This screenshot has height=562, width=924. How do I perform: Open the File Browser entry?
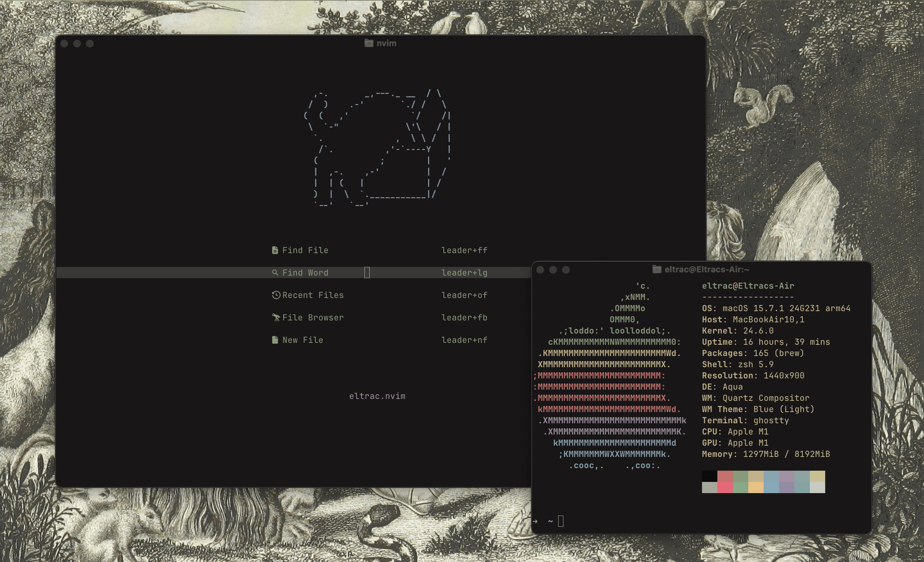click(313, 318)
